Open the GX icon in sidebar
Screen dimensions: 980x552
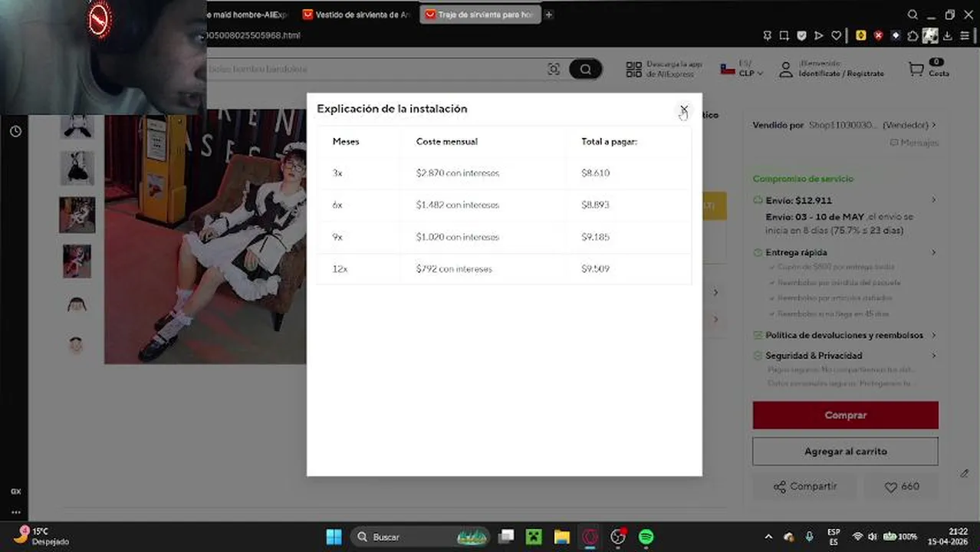[15, 491]
